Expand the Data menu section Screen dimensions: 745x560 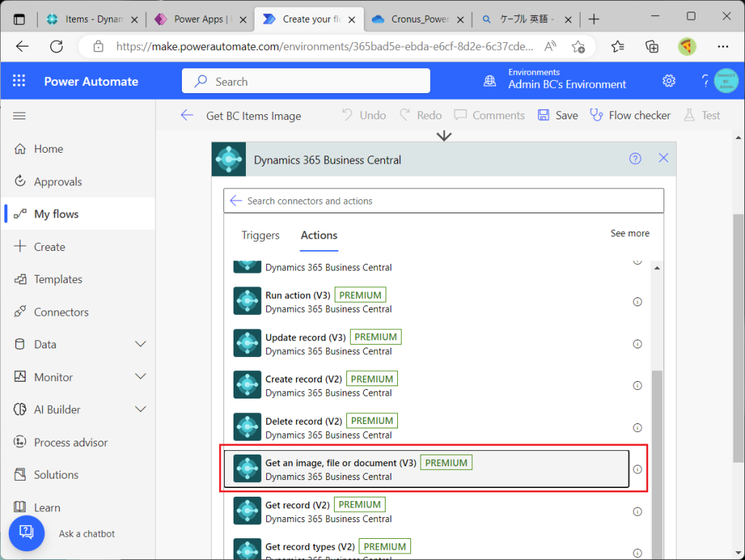coord(140,345)
